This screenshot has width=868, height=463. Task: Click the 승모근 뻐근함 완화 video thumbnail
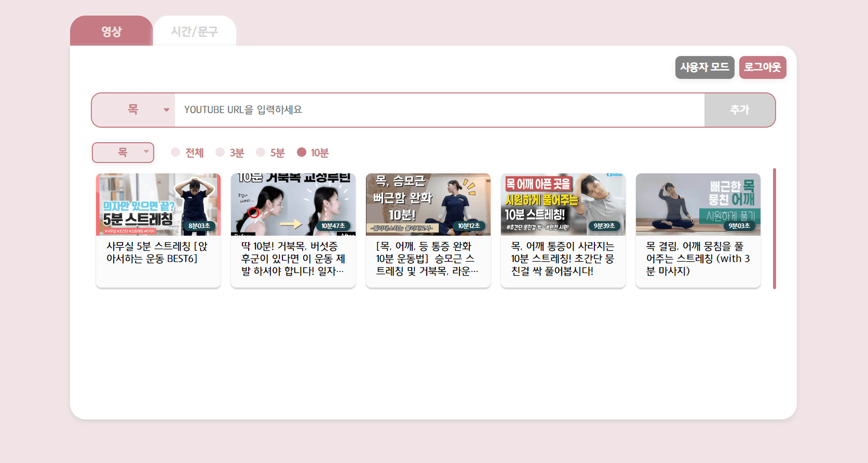tap(428, 205)
